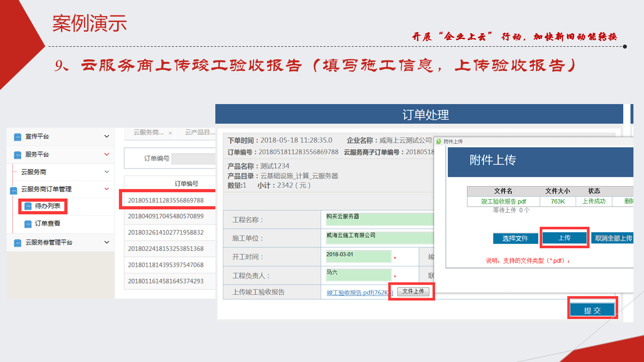Click the 云服务券管理平台 icon
Image resolution: width=644 pixels, height=362 pixels.
pos(18,243)
